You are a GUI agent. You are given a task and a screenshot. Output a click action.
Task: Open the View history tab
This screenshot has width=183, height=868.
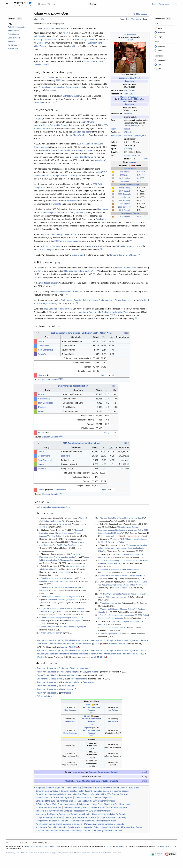[x=136, y=19]
